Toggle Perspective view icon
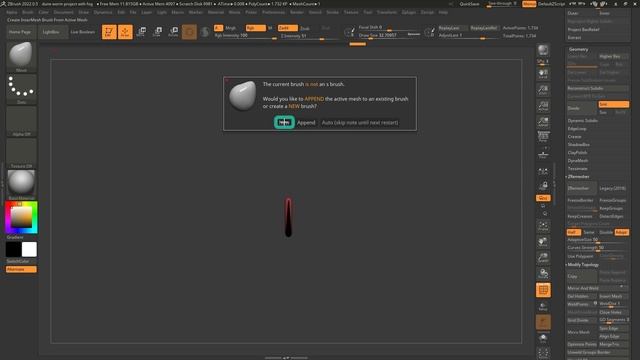Screen dimensions: 640x360 (543, 137)
